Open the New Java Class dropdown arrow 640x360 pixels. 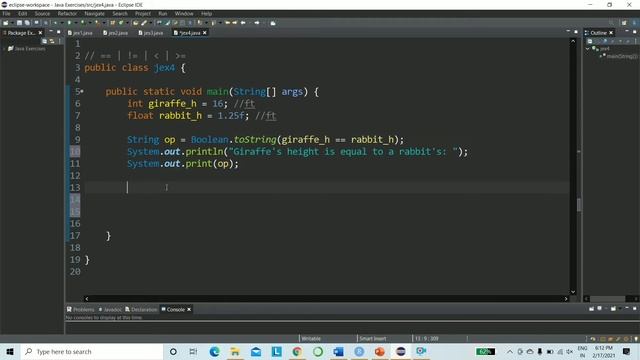tap(127, 23)
